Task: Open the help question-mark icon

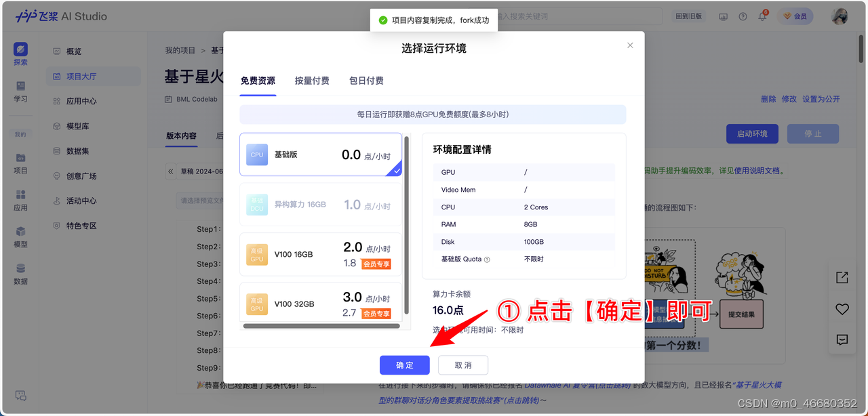Action: (x=743, y=16)
